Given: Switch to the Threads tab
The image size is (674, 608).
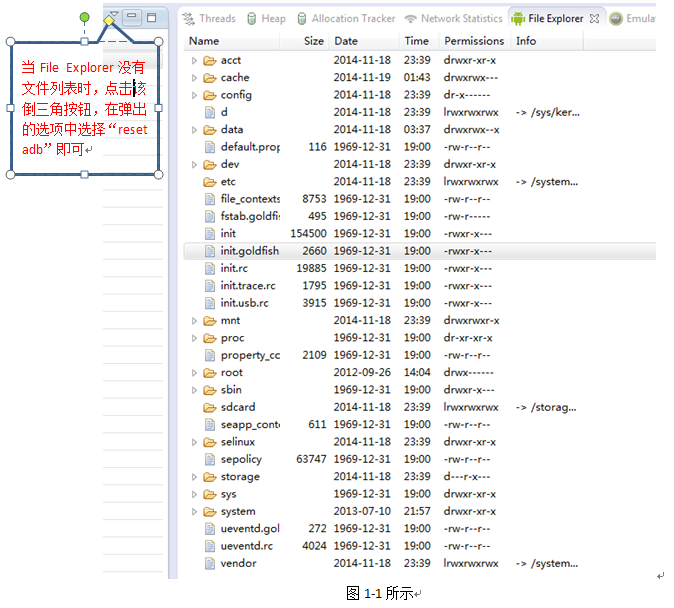Looking at the screenshot, I should pyautogui.click(x=209, y=18).
